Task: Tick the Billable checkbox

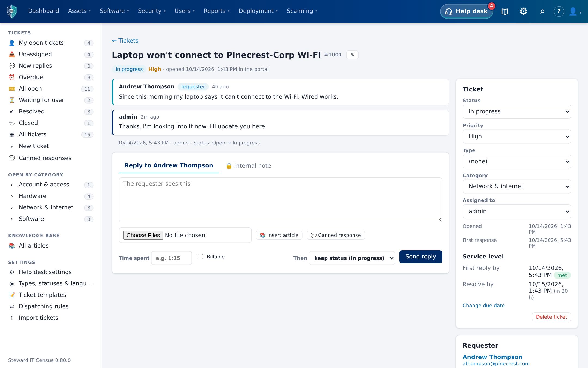Action: click(x=200, y=257)
